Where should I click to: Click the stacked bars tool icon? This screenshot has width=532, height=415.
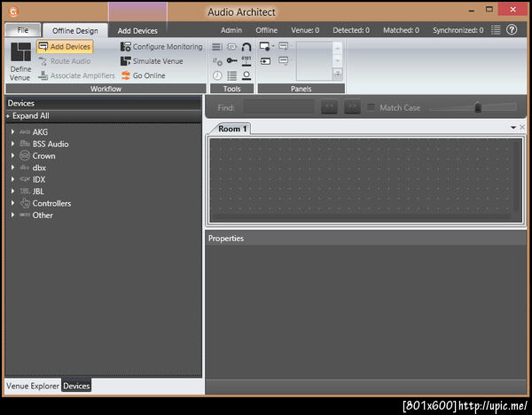coord(217,47)
